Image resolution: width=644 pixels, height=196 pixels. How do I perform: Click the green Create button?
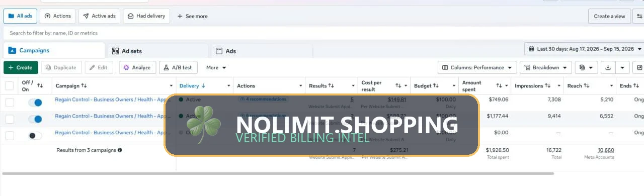pyautogui.click(x=21, y=67)
